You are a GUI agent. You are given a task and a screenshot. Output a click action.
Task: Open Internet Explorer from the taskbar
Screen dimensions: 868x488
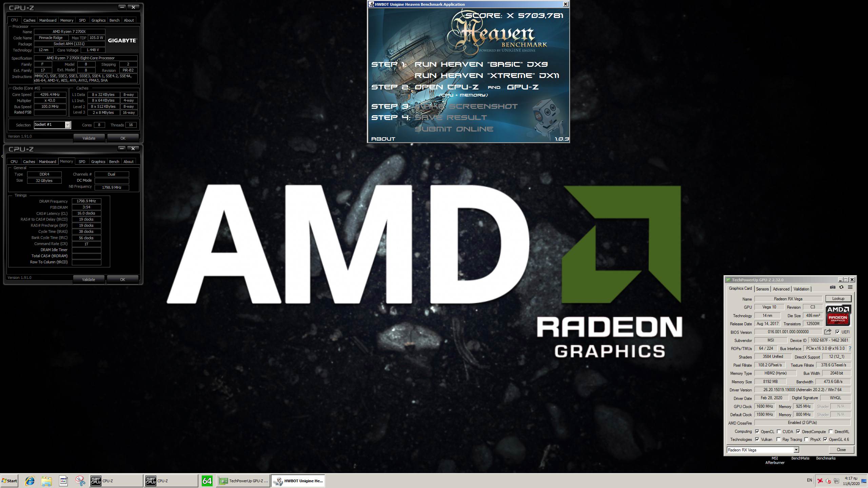30,481
